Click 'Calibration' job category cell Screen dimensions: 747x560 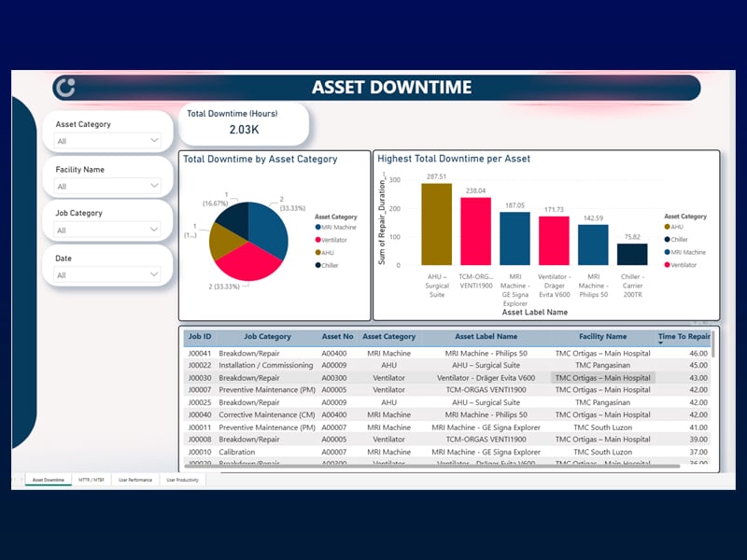pyautogui.click(x=237, y=452)
